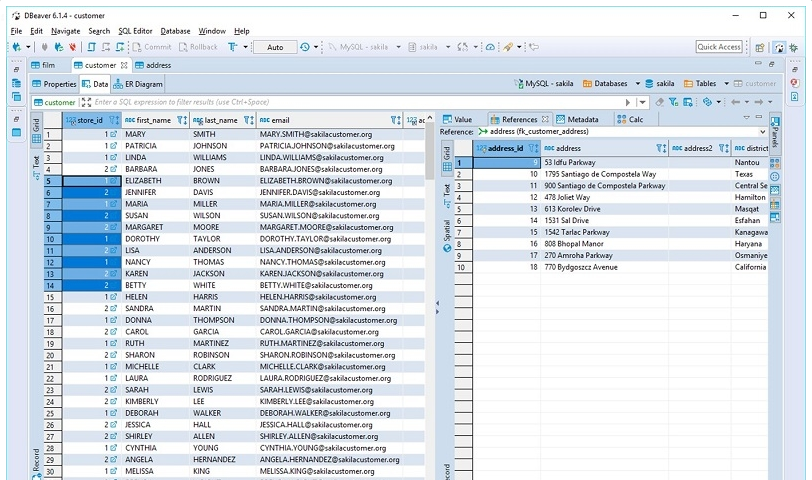Viewport: 812px width, 480px height.
Task: Switch to the film editor tab
Action: [44, 65]
